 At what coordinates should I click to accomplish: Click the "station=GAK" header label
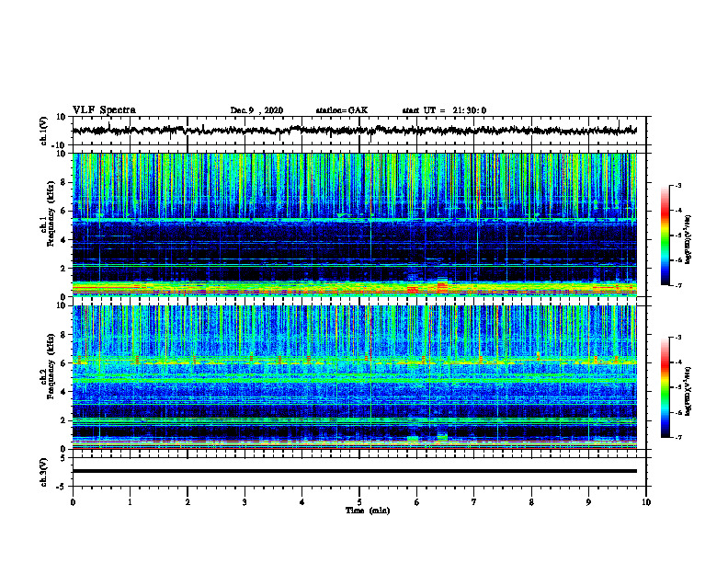click(342, 110)
